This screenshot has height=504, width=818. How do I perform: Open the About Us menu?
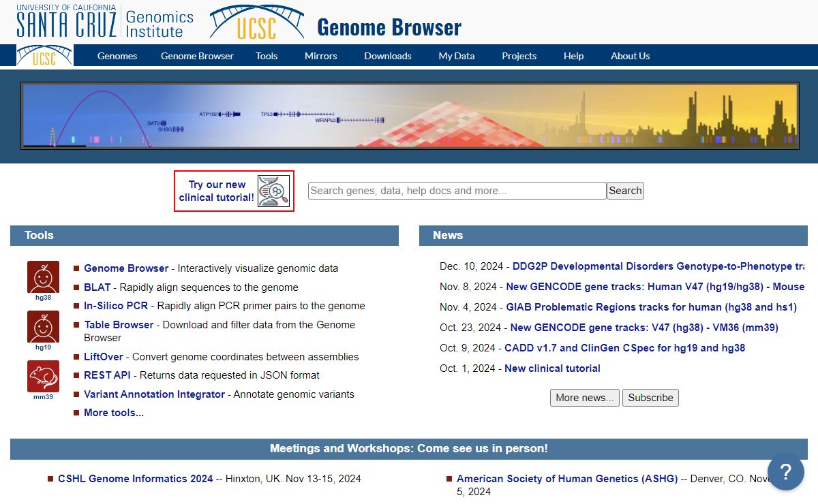pos(630,56)
